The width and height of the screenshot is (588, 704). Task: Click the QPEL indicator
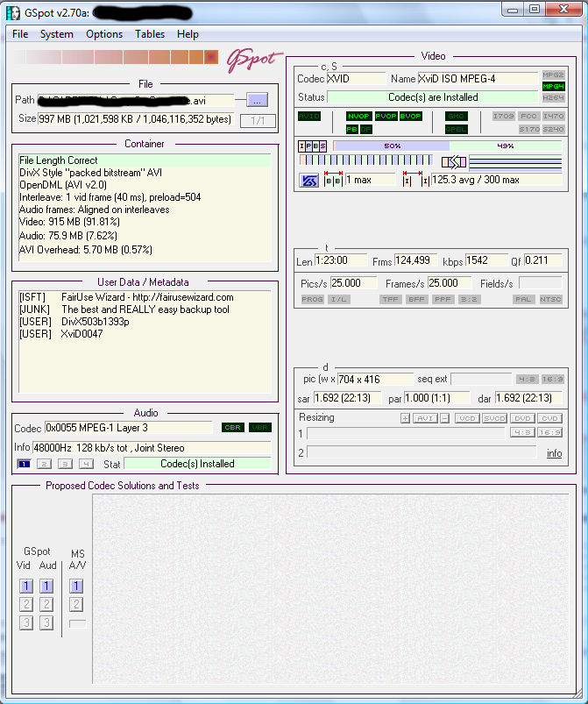tap(456, 129)
